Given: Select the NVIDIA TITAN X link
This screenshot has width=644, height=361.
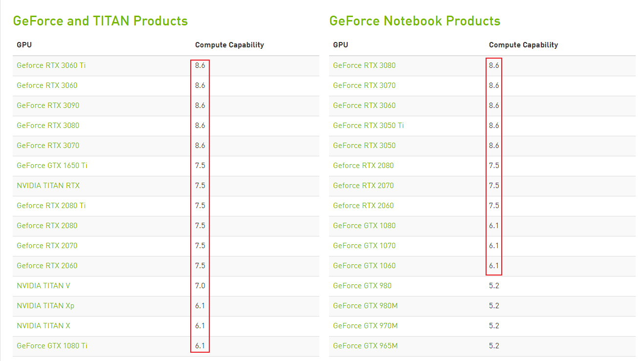Looking at the screenshot, I should 44,326.
